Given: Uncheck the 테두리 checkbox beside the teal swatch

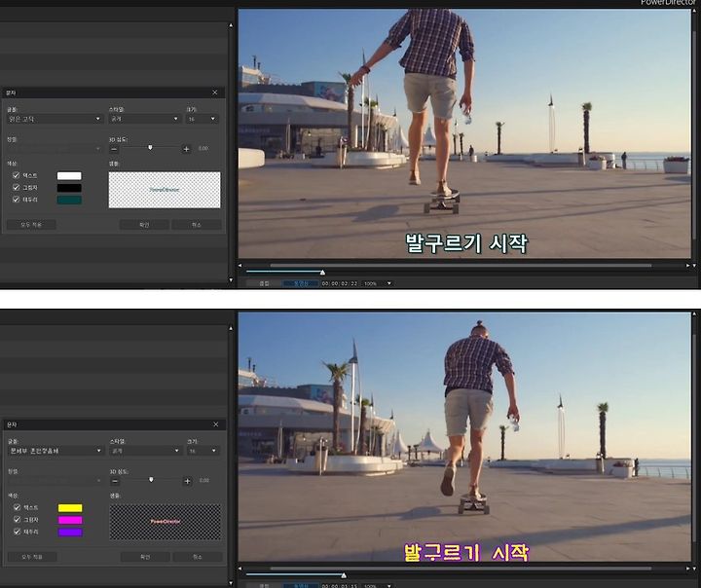Looking at the screenshot, I should [17, 200].
